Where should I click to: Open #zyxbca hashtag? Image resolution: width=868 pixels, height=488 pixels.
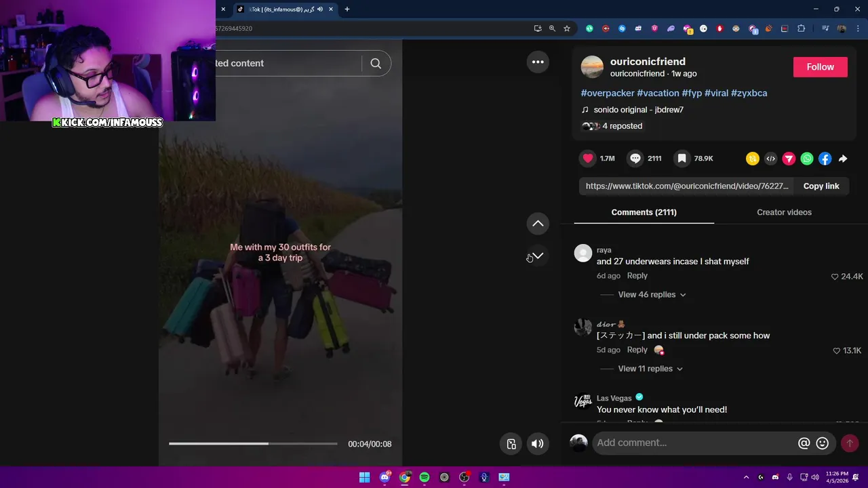(749, 93)
